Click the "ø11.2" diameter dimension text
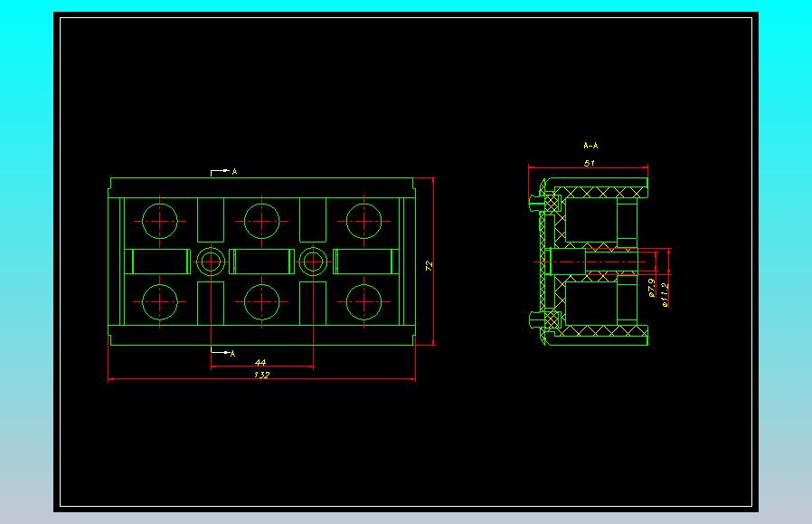The height and width of the screenshot is (524, 812). pos(666,295)
